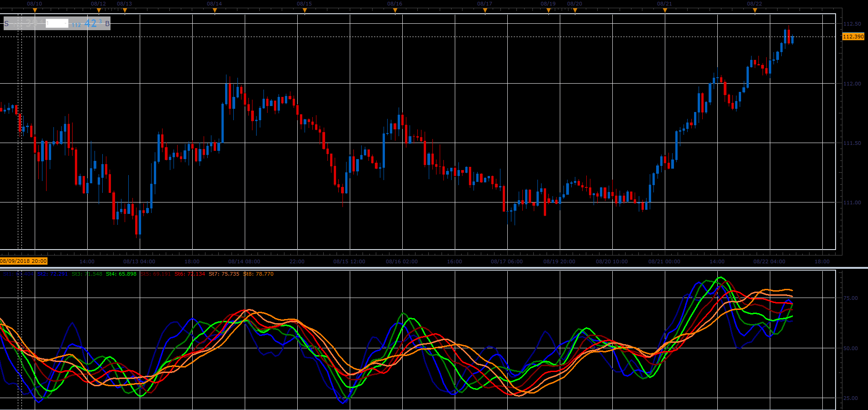
Task: Click the 08/13 04:00 time axis label
Action: 139,261
